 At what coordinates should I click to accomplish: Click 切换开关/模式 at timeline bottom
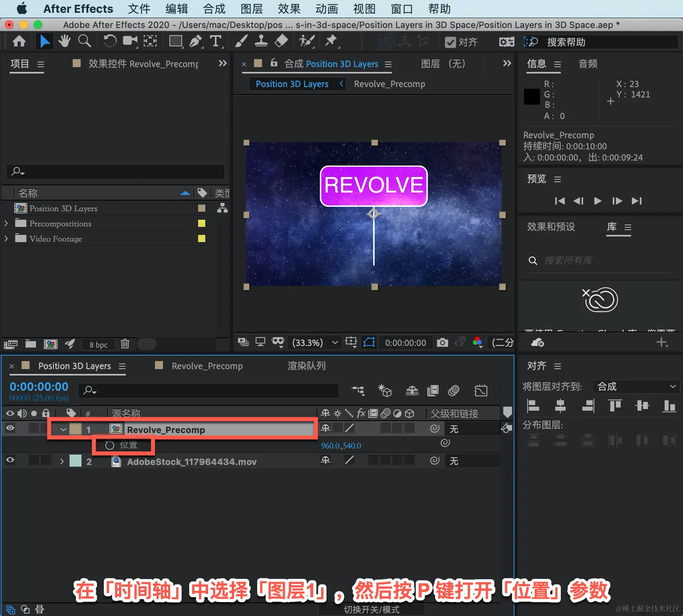click(x=371, y=610)
